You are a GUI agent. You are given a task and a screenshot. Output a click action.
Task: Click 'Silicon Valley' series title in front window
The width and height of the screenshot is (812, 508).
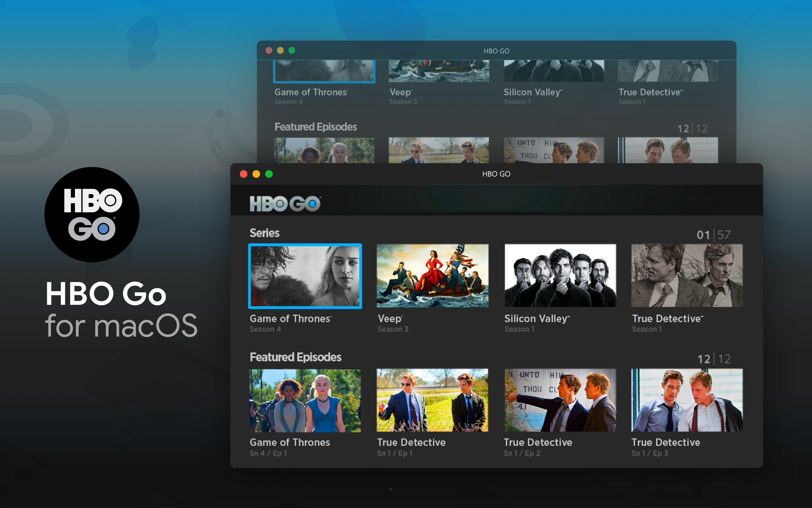(537, 319)
